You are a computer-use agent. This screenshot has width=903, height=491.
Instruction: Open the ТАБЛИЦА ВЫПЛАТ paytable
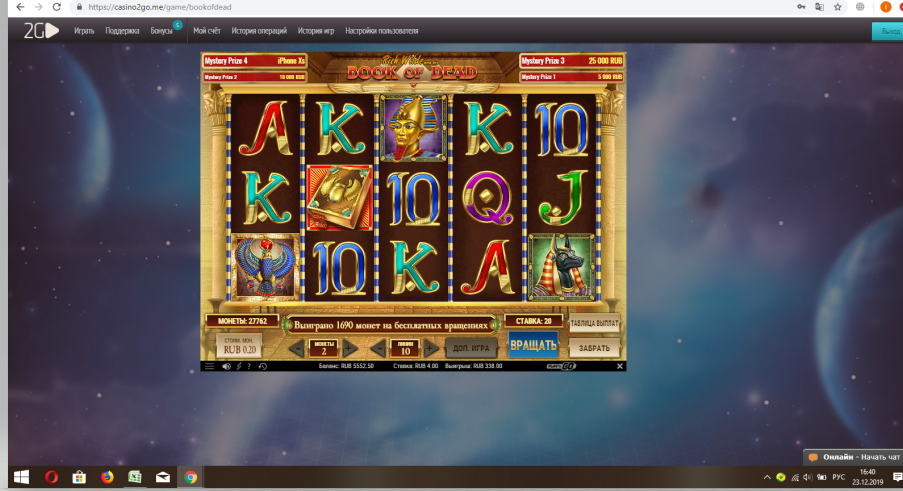594,323
